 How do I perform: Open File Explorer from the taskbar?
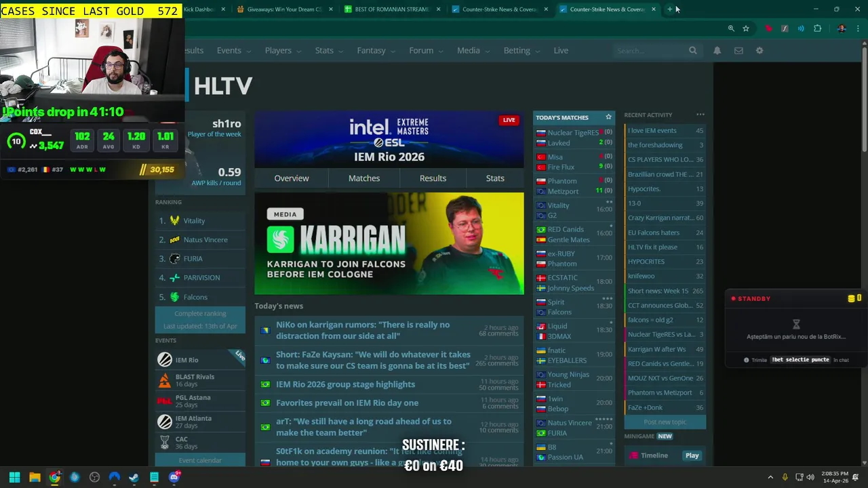click(x=35, y=477)
